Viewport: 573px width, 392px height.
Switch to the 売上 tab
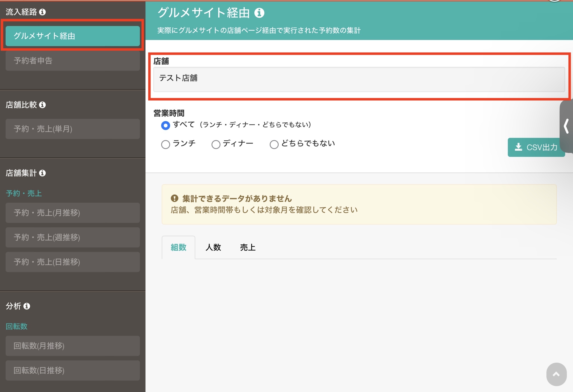(248, 247)
